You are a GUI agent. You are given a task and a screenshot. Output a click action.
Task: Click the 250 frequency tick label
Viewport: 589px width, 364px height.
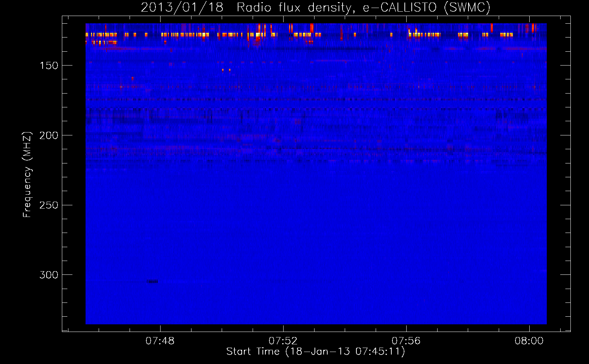point(49,205)
